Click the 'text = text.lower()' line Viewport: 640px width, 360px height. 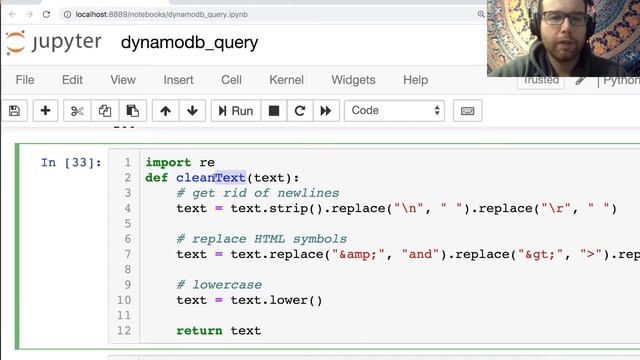pyautogui.click(x=249, y=300)
